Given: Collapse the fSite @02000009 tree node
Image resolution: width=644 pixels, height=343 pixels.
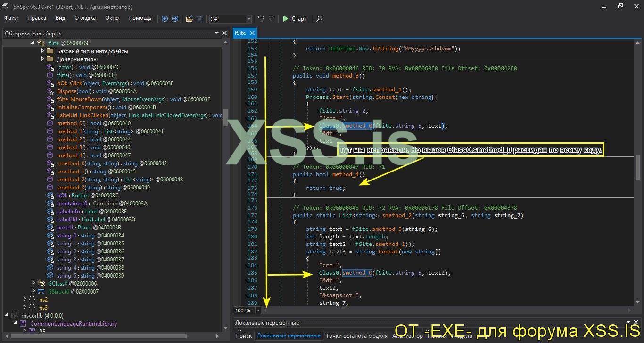Looking at the screenshot, I should click(x=33, y=43).
